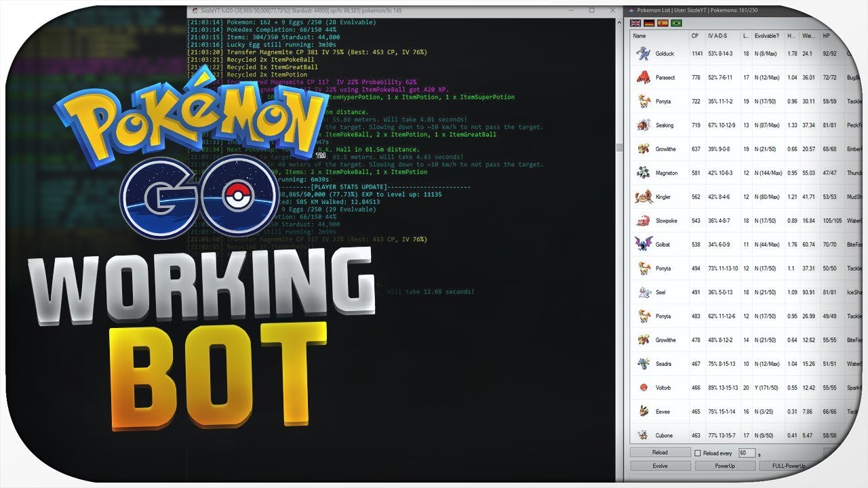Click the sprite of Growlithe with CP 478
This screenshot has height=488, width=868.
(x=643, y=340)
